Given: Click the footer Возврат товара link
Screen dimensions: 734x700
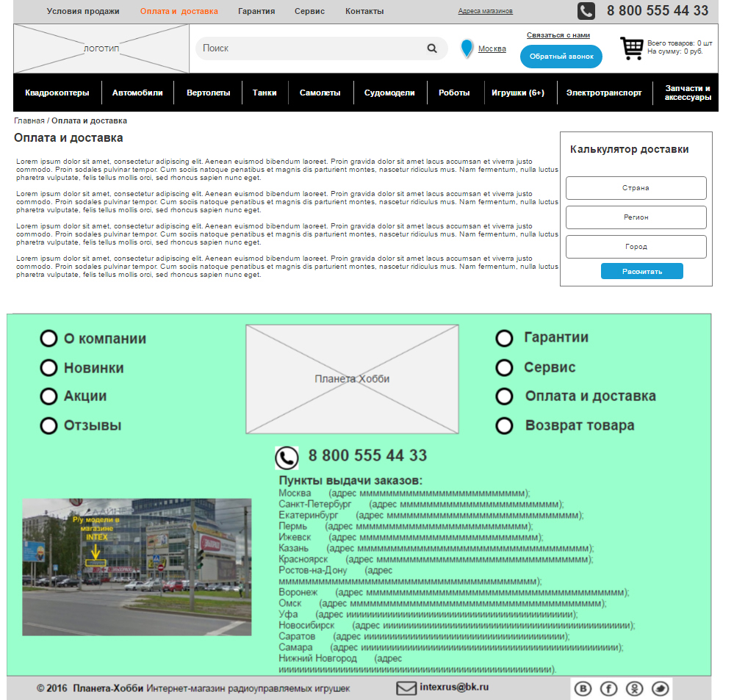Looking at the screenshot, I should [580, 425].
